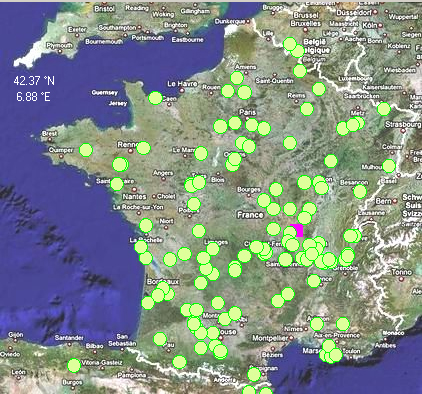Click the Jersey island label

coord(118,103)
